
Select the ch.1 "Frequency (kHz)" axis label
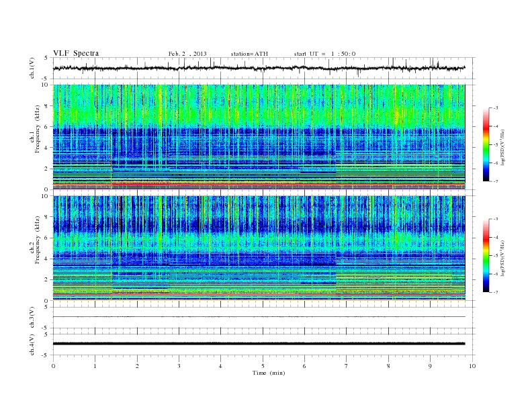38,129
